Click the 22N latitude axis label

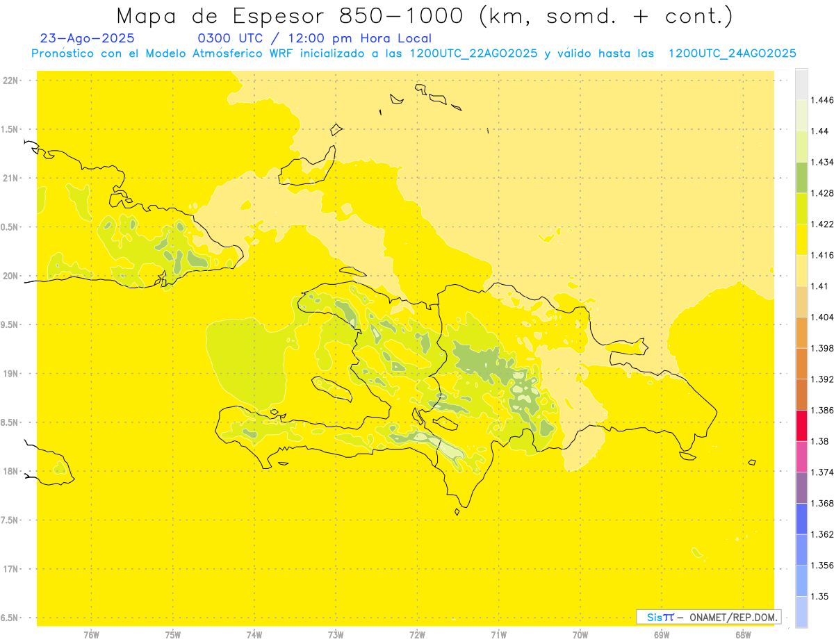point(12,80)
